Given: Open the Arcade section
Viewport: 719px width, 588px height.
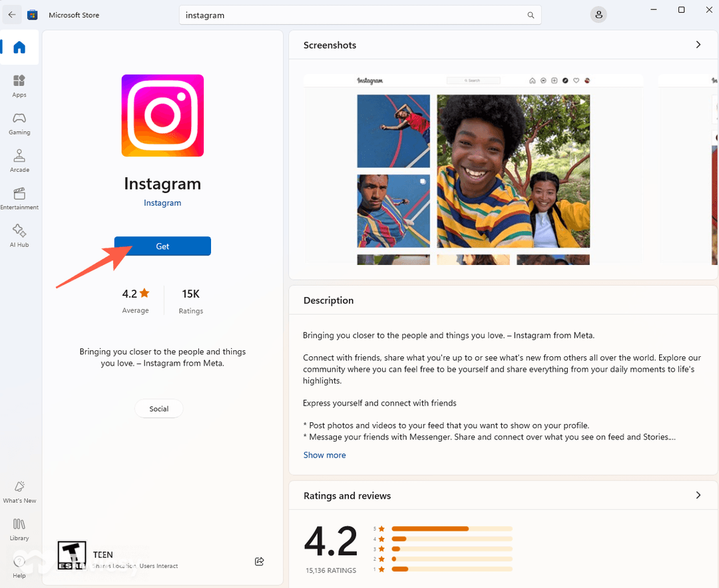Looking at the screenshot, I should pos(19,161).
